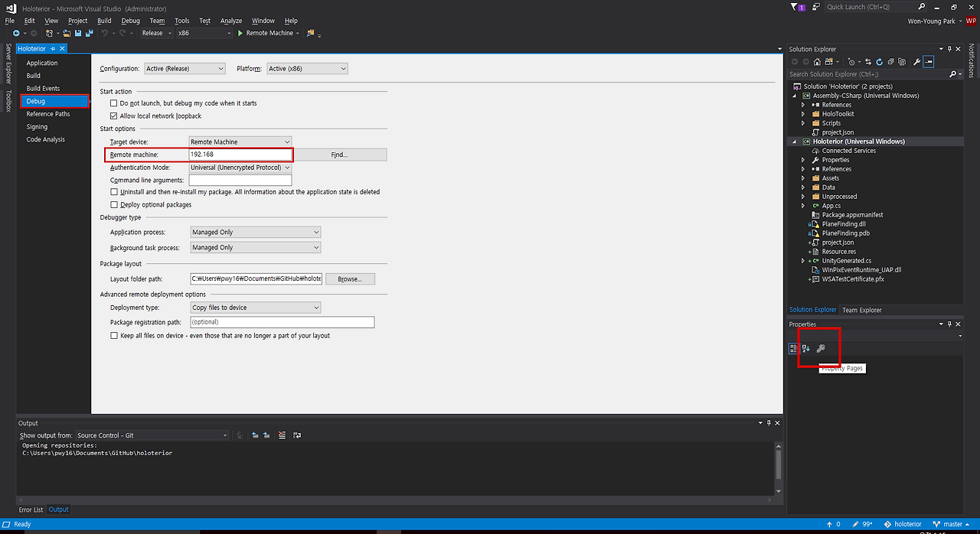Enable Do not launch, debug when starts
This screenshot has width=980, height=534.
point(114,103)
